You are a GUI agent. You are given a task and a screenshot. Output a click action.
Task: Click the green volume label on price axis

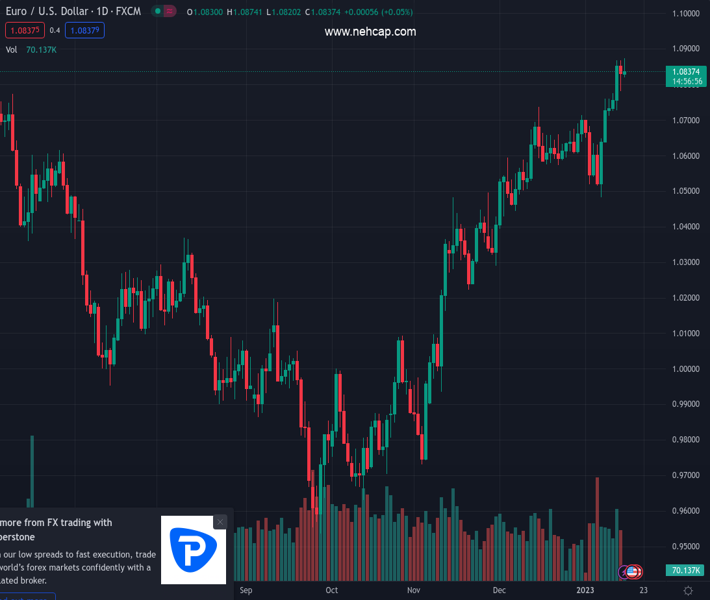[685, 570]
